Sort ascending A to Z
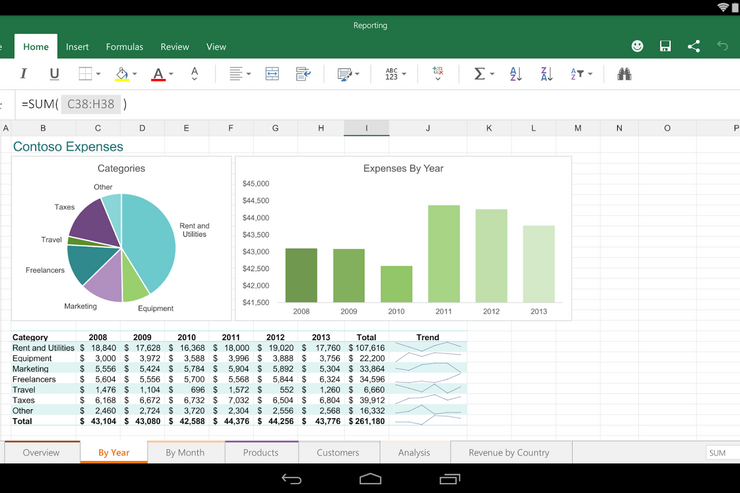The width and height of the screenshot is (740, 493). (516, 74)
